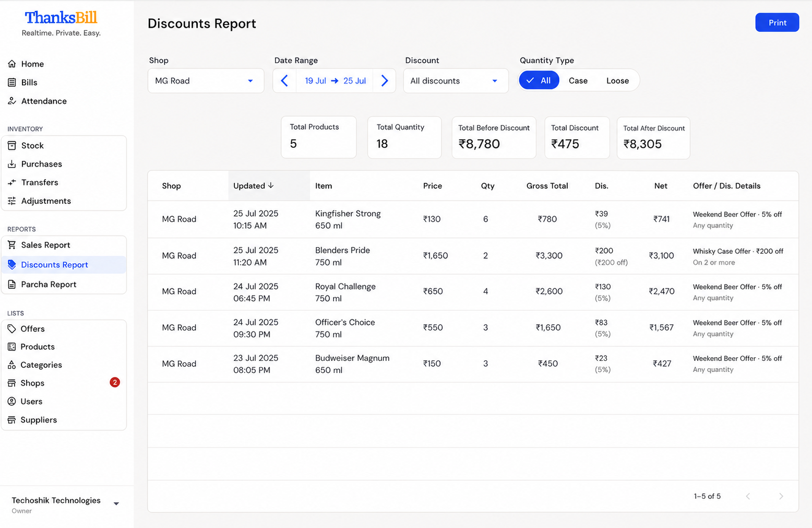Click the Officer's Choice 750 ml item
812x528 pixels.
click(345, 328)
